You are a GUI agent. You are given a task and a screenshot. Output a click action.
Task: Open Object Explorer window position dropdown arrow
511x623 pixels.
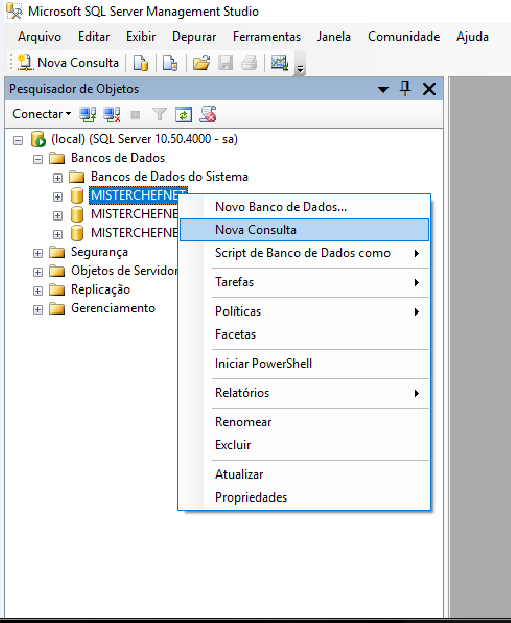click(x=383, y=89)
